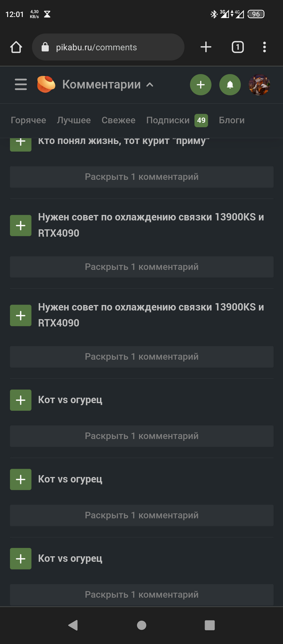Tap the pikabu.ru/comments address bar
This screenshot has width=283, height=644.
(108, 47)
